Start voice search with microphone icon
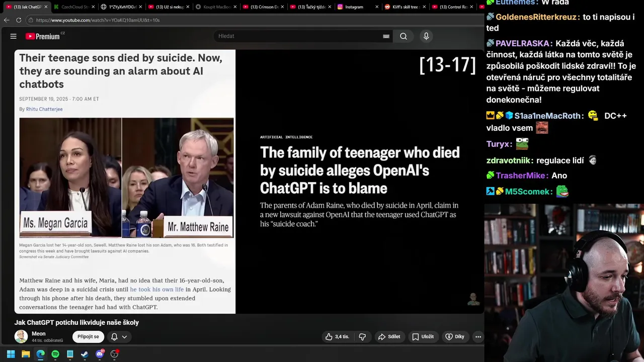This screenshot has width=644, height=362. [x=426, y=36]
